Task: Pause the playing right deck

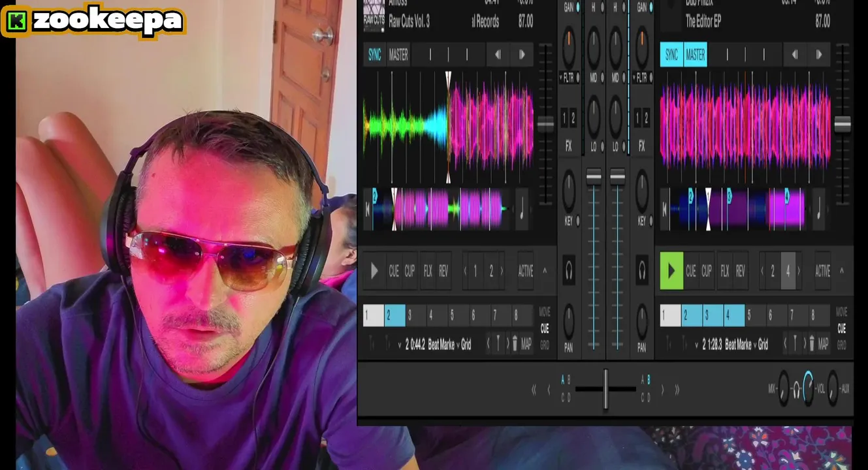Action: (x=671, y=271)
